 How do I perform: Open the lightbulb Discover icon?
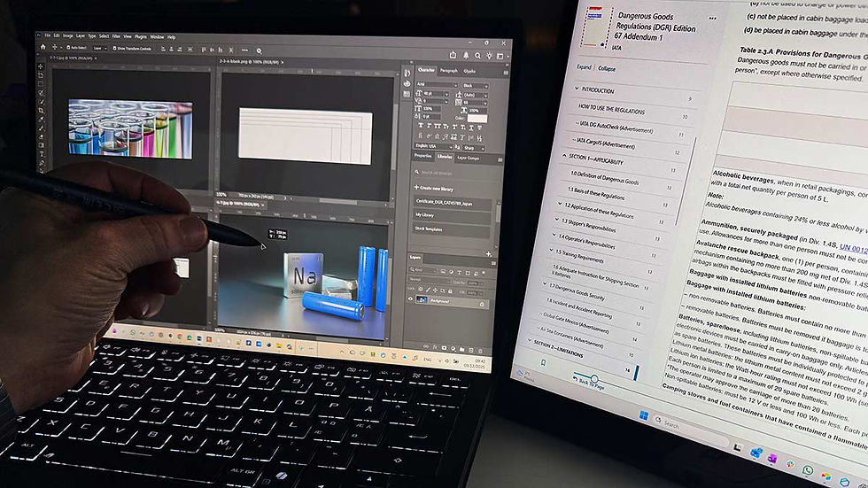pyautogui.click(x=489, y=56)
